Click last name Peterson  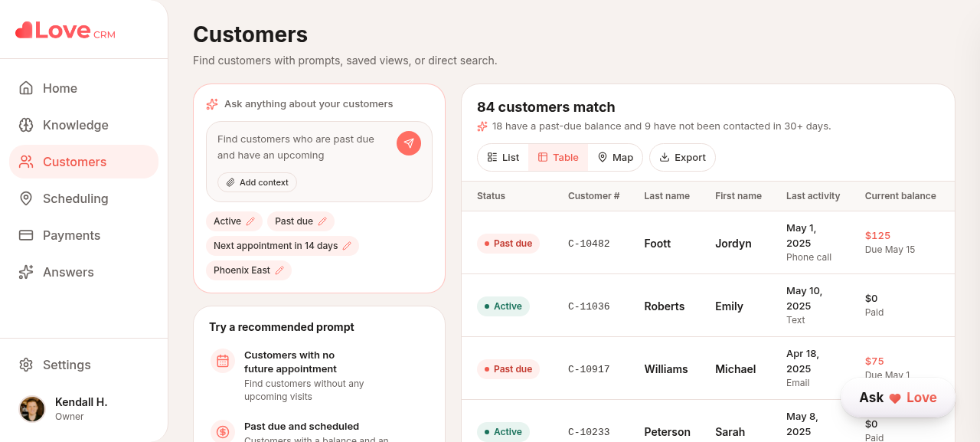point(667,432)
